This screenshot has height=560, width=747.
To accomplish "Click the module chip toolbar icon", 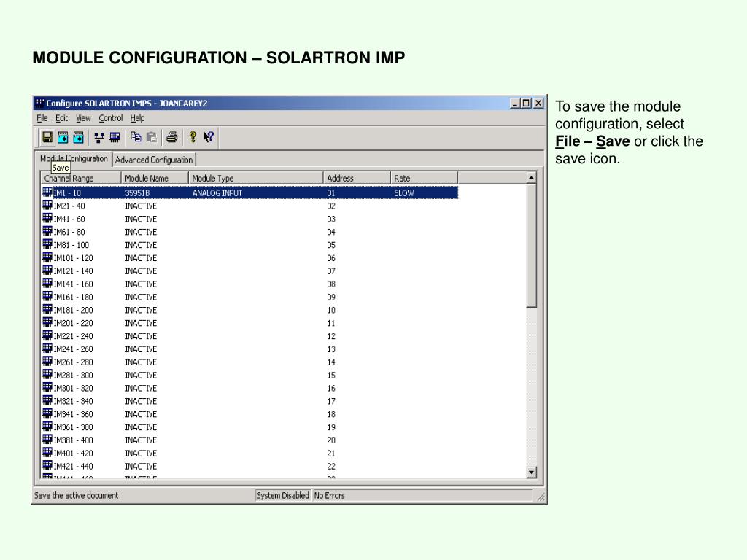I will click(115, 138).
